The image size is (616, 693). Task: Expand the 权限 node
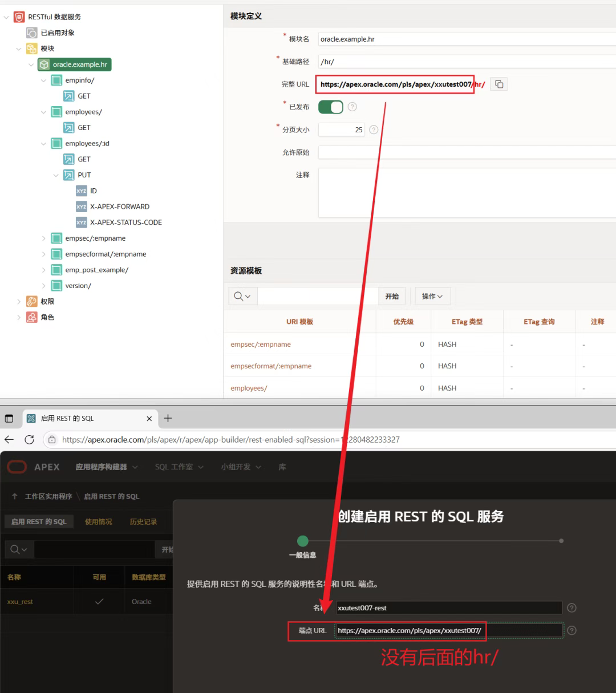19,302
